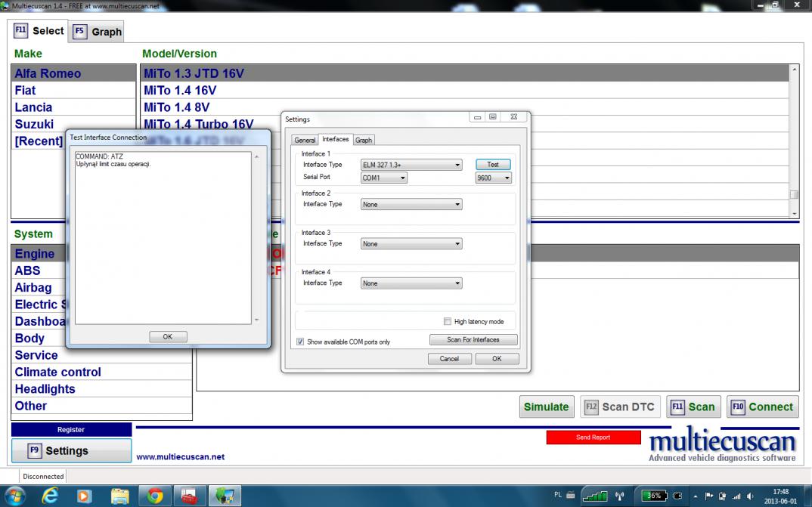
Task: Select MiTo 1.4 16V model
Action: point(464,90)
